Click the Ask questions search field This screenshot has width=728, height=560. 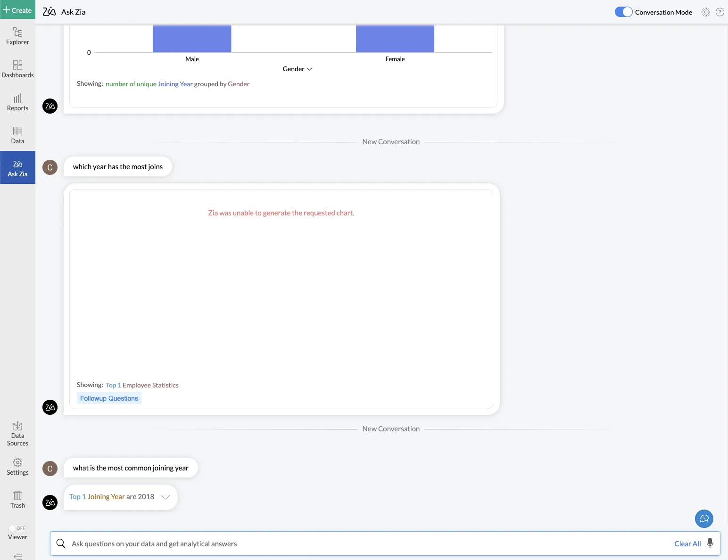click(368, 544)
